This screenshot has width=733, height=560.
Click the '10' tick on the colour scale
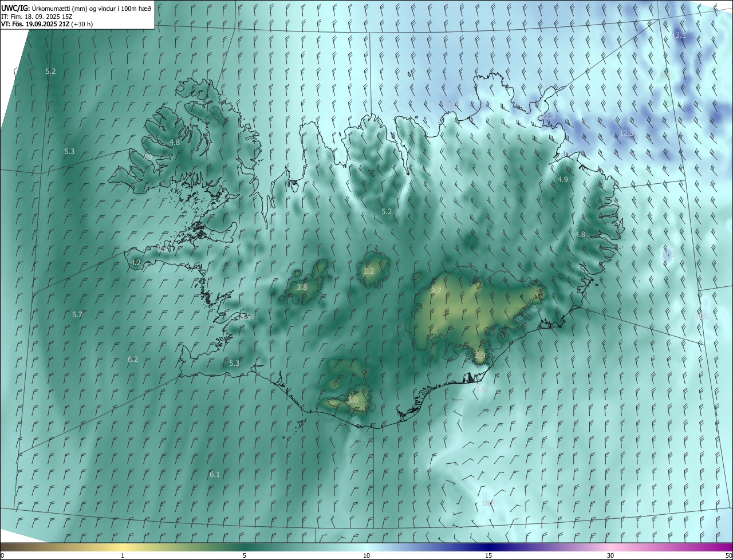click(366, 555)
